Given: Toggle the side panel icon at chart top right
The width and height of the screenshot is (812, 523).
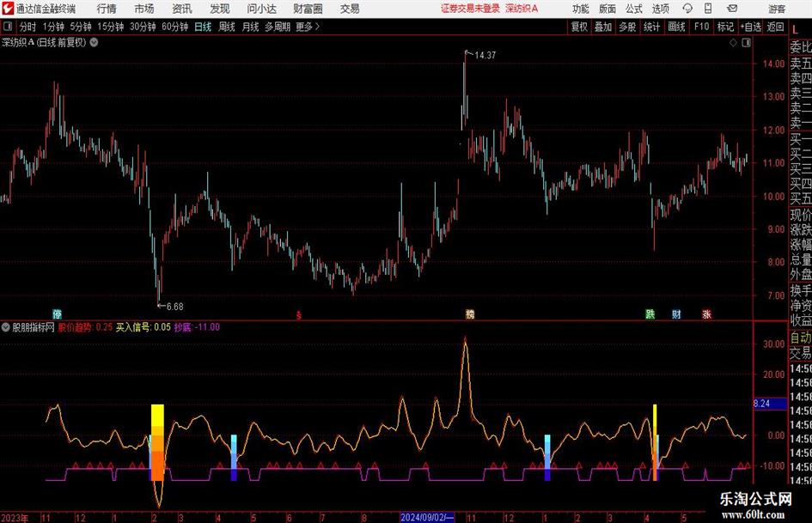Looking at the screenshot, I should coord(746,42).
